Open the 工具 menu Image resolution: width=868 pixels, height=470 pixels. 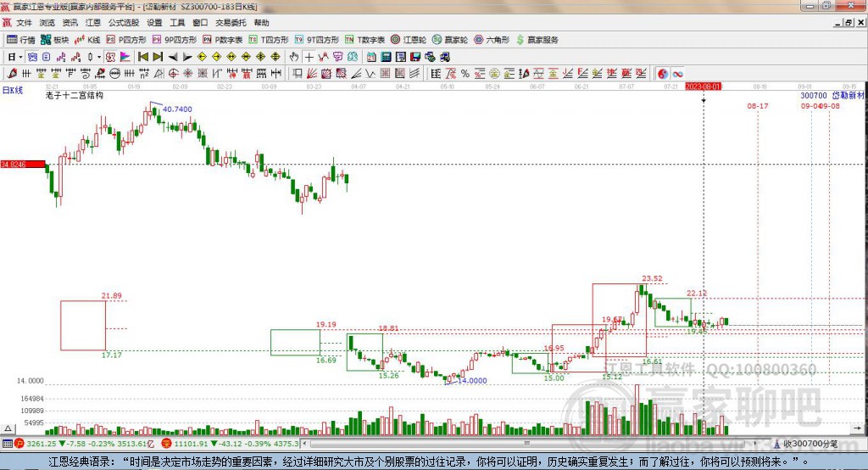click(x=177, y=23)
